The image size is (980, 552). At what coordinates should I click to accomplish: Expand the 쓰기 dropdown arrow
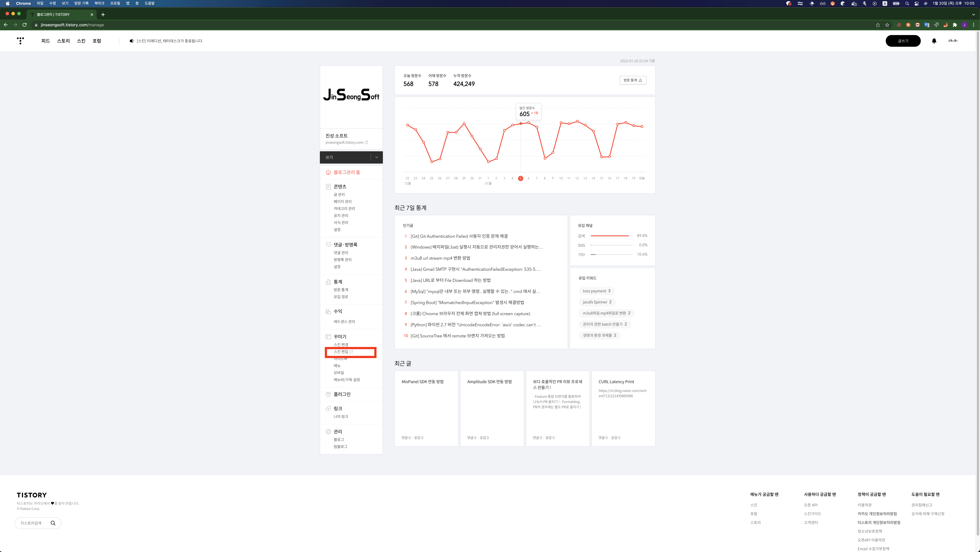(377, 157)
